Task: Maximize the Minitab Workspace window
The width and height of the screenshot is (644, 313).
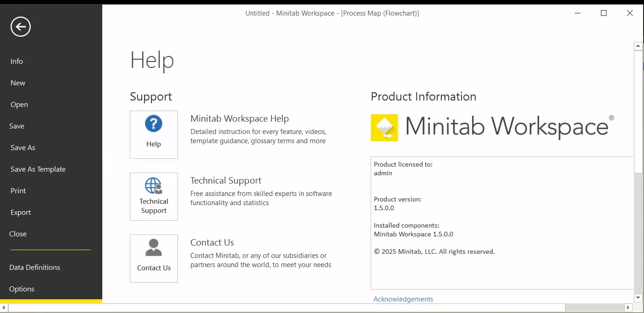Action: coord(604,13)
